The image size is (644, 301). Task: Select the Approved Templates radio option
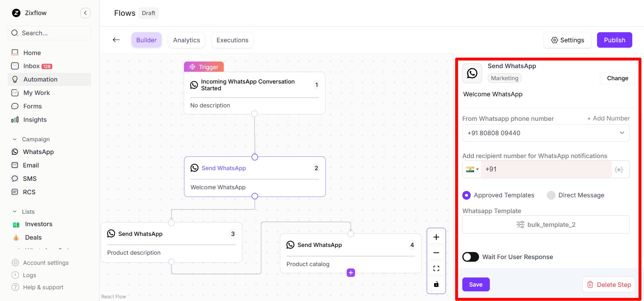pyautogui.click(x=467, y=195)
